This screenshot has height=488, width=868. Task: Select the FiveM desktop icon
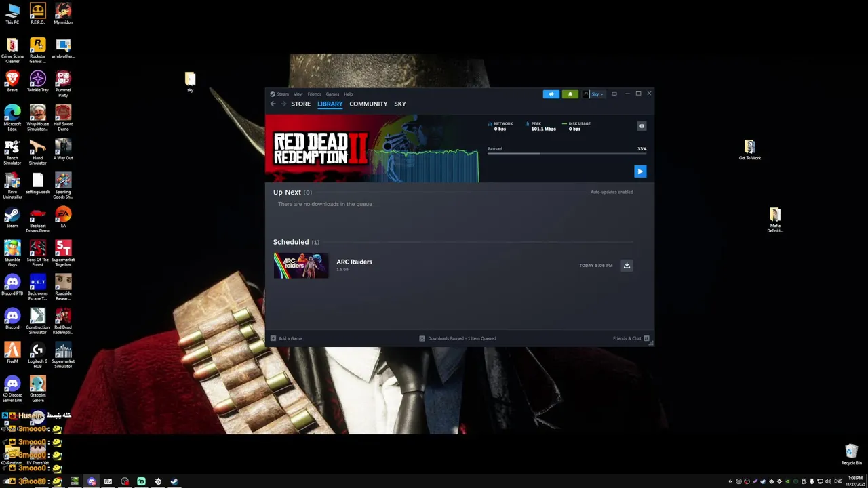click(x=12, y=352)
